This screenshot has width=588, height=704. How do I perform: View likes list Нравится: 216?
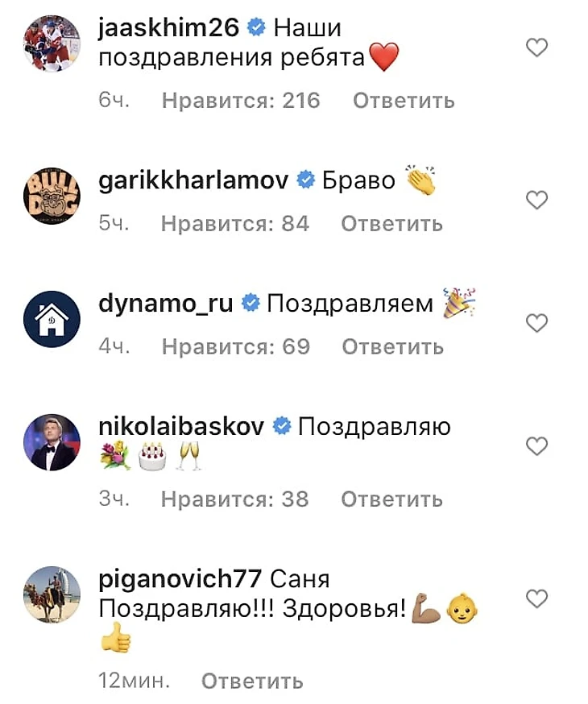tap(241, 101)
